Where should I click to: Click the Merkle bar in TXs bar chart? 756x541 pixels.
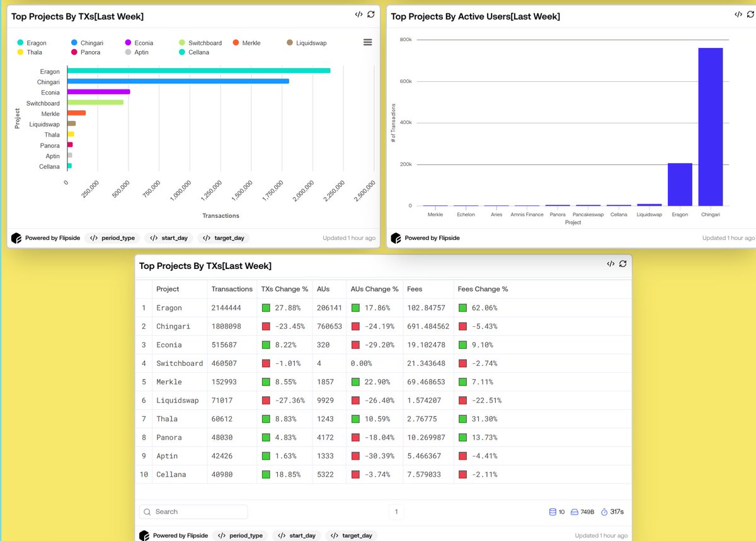(x=77, y=113)
